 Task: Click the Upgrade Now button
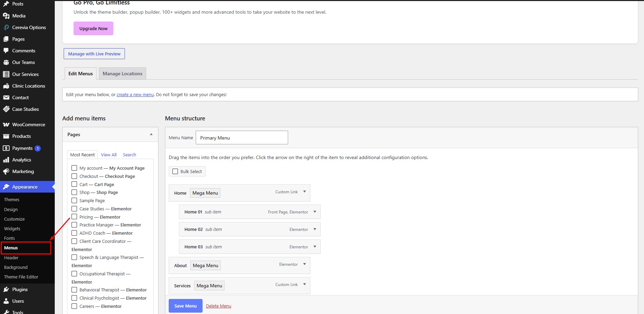pos(93,28)
